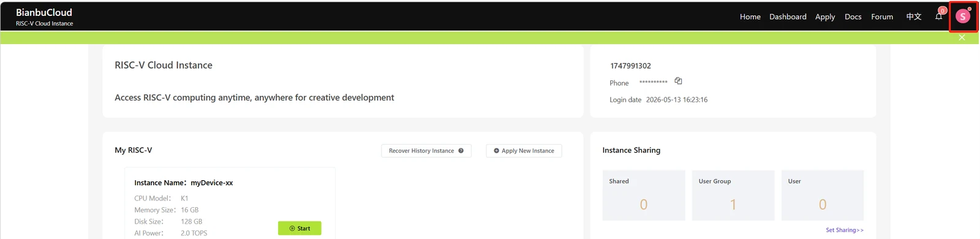980x239 pixels.
Task: Click the CPU Model value K1
Action: tap(184, 198)
